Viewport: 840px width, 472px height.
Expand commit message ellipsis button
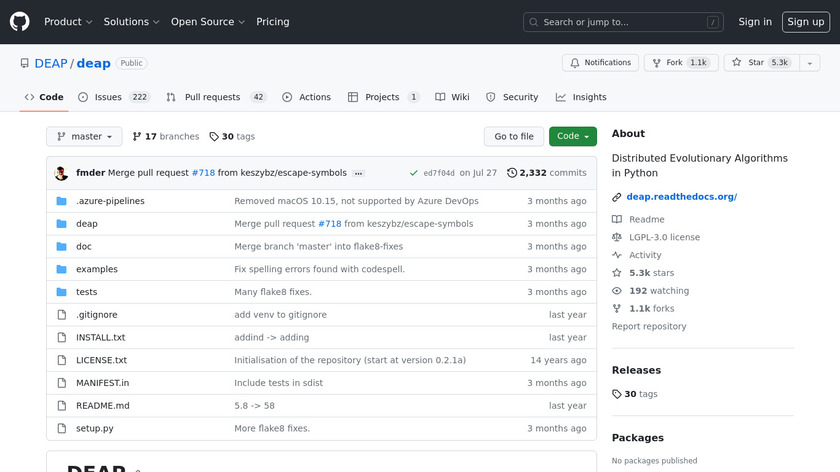click(358, 173)
